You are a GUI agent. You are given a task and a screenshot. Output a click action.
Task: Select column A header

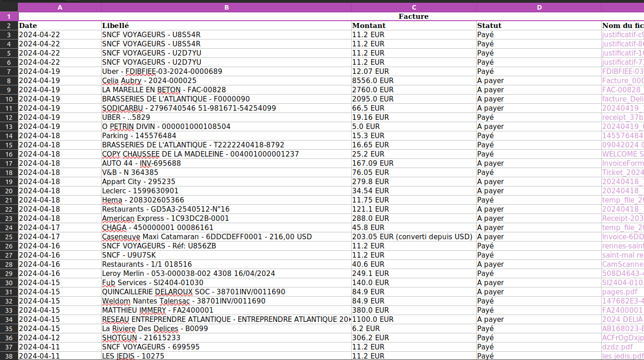click(60, 7)
